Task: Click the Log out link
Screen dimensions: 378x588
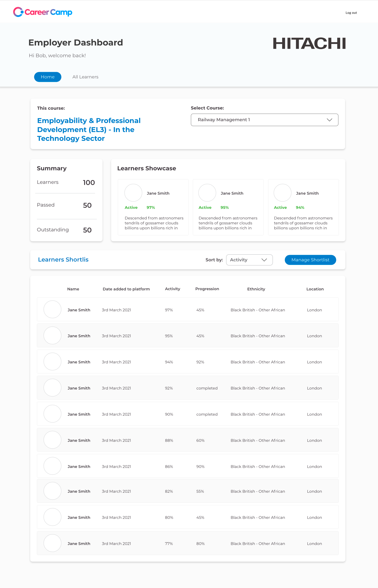Action: tap(351, 13)
